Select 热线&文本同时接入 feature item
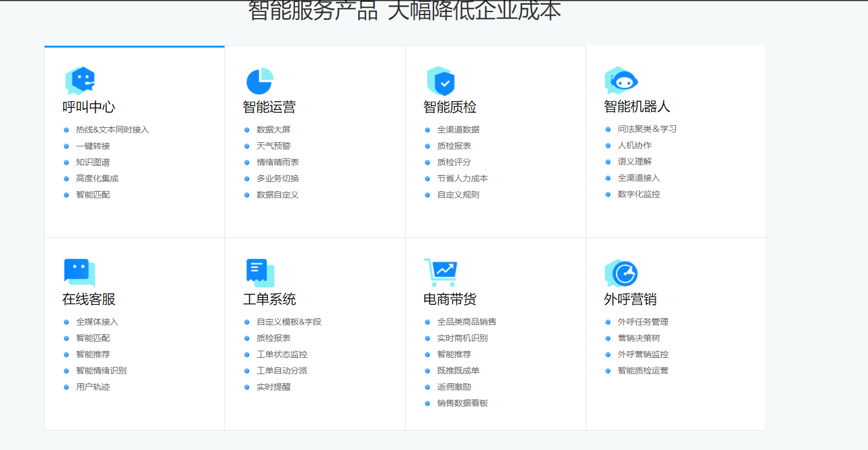Viewport: 868px width, 450px height. [113, 130]
